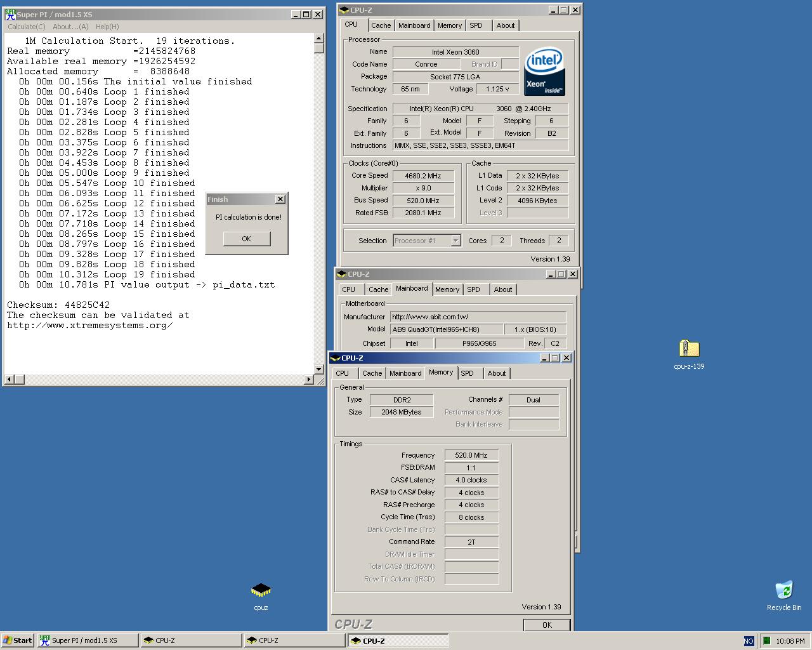Click the CAS# Latency 4.0 clocks field
Viewport: 812px width, 650px height.
click(471, 480)
